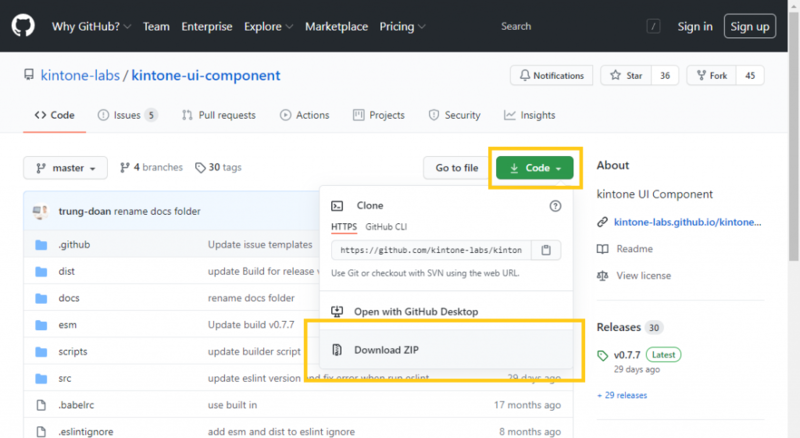Screen dimensions: 800x438
Task: Open the kintone-ui-component repository link
Action: pyautogui.click(x=206, y=76)
